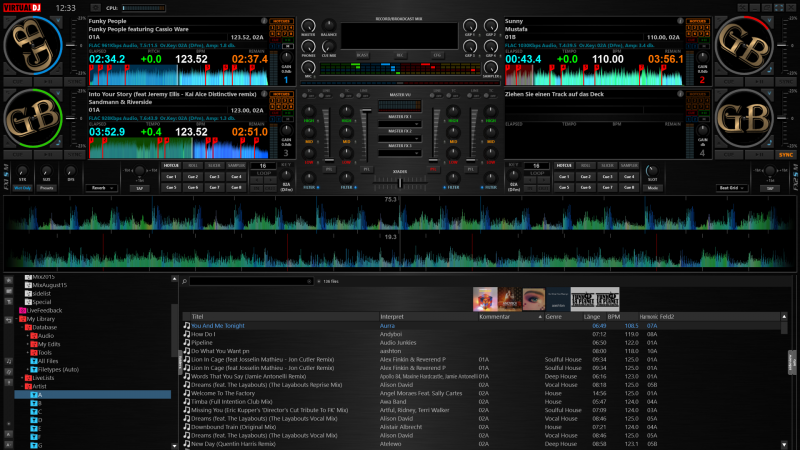Select the folder B under Artist
This screenshot has width=800, height=450.
(40, 403)
